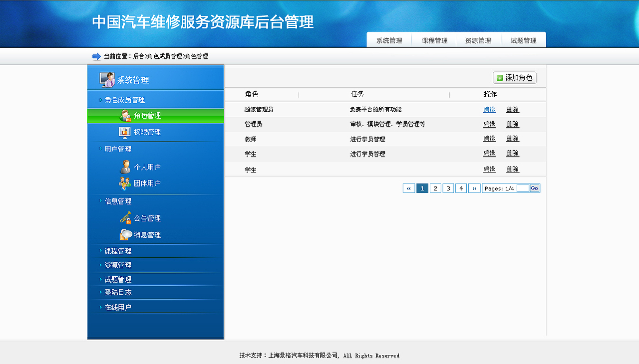Click the 上海景格汽车科技有限公司 footer text
Screen dimensions: 639x364
coord(304,356)
